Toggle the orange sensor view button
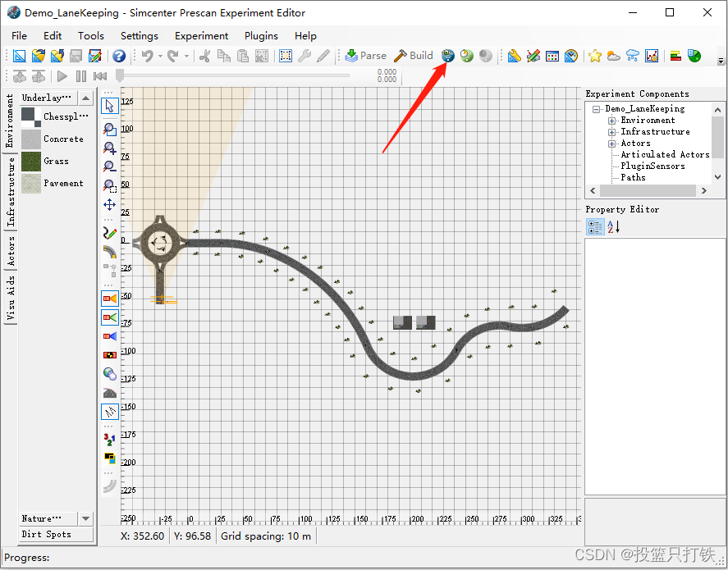728x570 pixels. [110, 299]
